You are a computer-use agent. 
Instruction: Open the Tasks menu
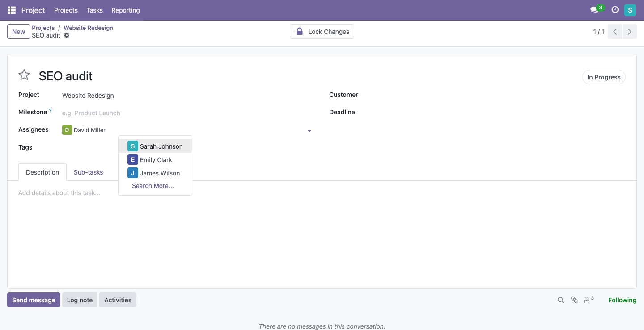[94, 10]
